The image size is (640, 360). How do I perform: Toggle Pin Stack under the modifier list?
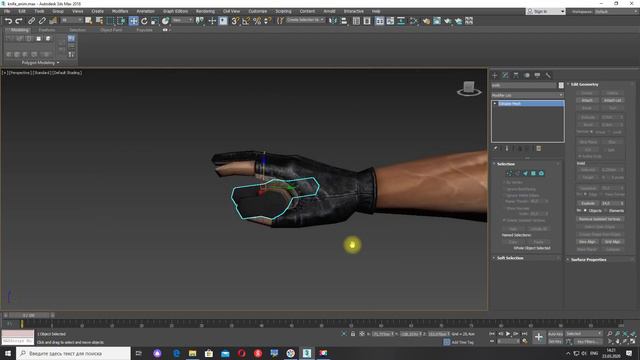pos(496,149)
